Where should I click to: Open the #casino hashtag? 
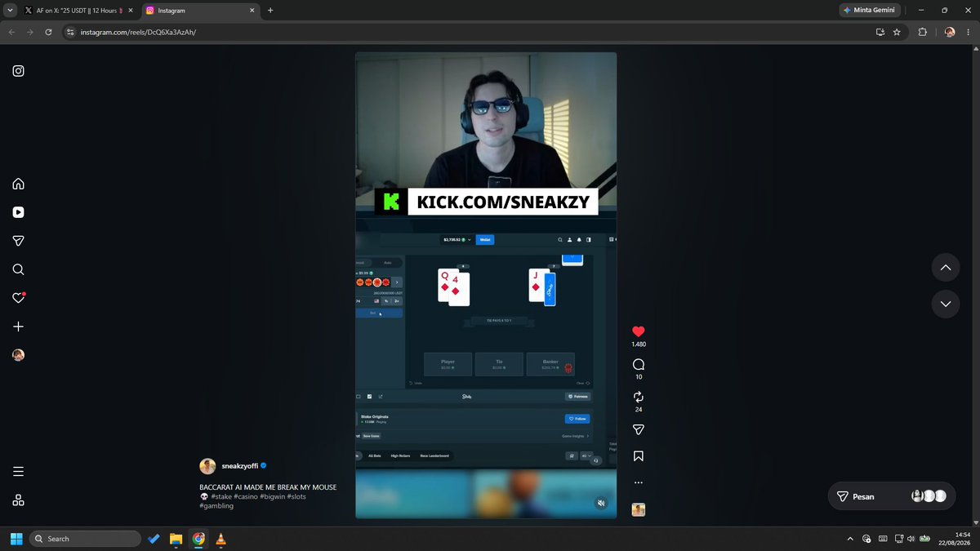245,496
